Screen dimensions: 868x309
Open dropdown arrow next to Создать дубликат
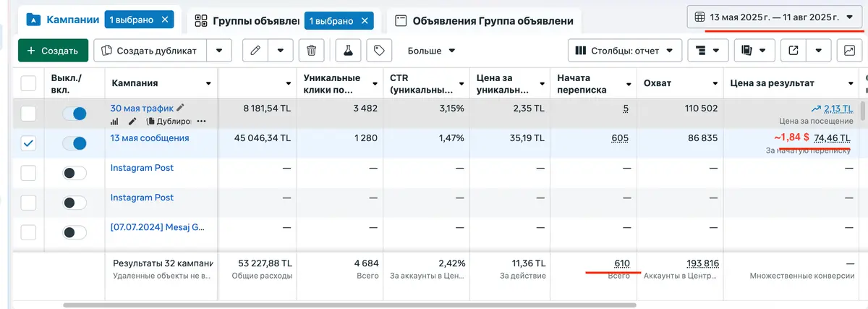[219, 51]
